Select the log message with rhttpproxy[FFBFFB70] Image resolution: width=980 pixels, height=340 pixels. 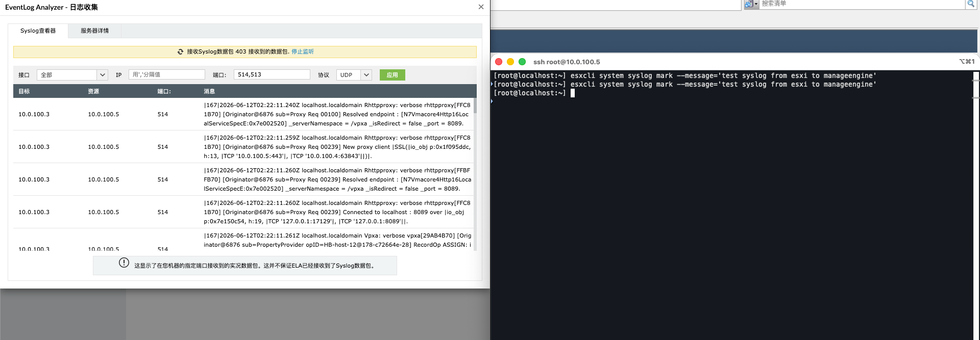click(337, 179)
